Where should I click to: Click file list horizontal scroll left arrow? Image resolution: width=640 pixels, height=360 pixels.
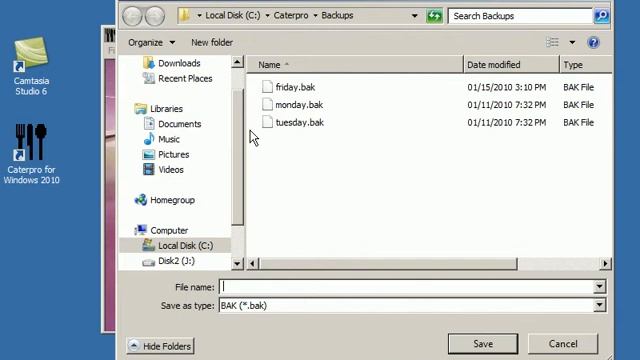[x=252, y=264]
